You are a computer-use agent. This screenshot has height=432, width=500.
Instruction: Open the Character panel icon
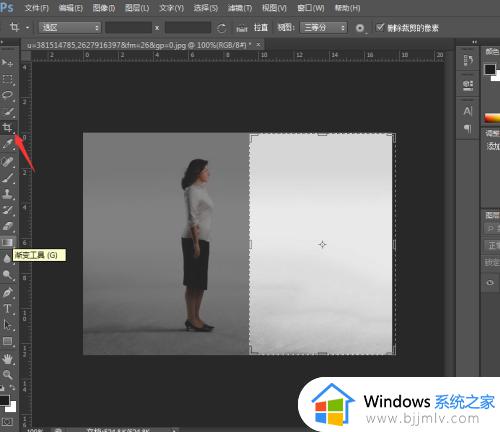coord(468,111)
